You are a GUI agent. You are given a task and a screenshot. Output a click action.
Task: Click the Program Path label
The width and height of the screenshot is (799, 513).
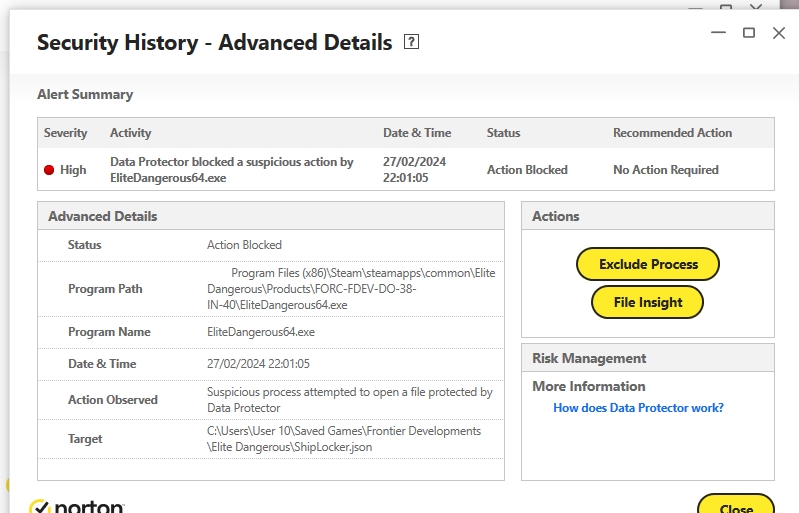pos(105,289)
